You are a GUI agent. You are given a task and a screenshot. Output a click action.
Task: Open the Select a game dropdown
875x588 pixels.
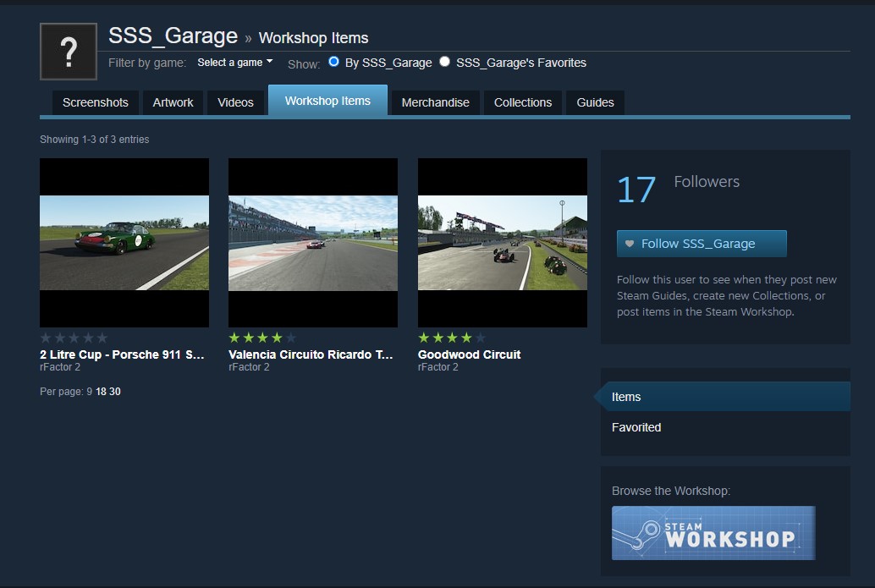[x=235, y=63]
